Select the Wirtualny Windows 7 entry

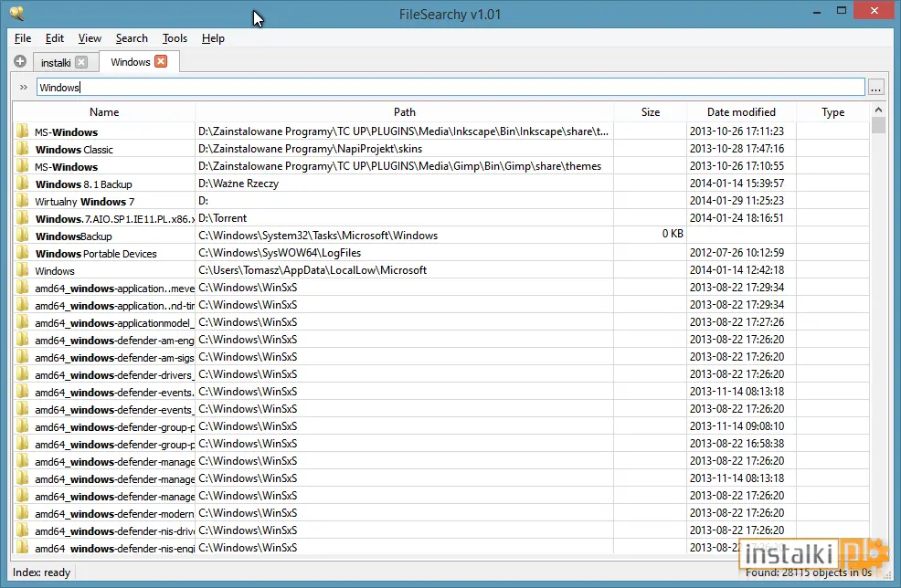pyautogui.click(x=84, y=202)
